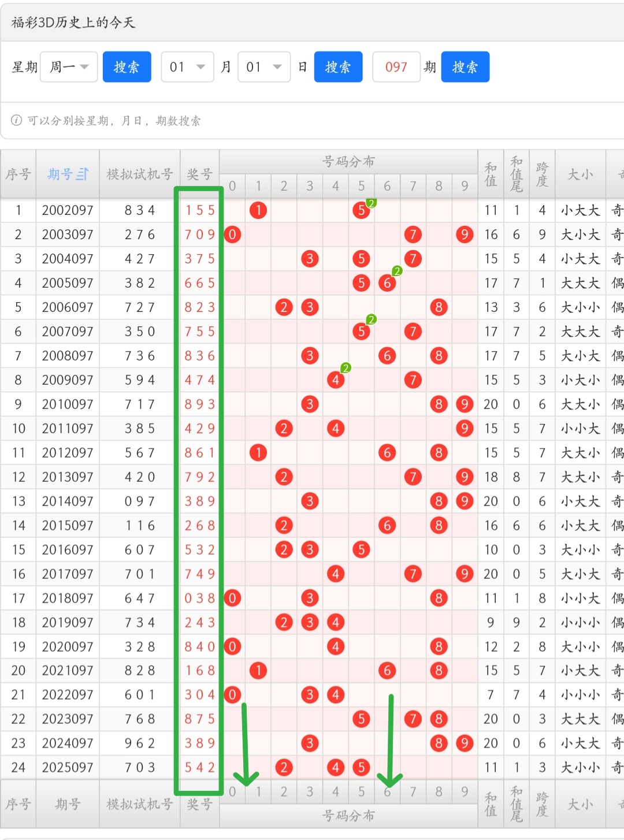Tap red ball 7 in row 2009097
This screenshot has width=624, height=840.
point(413,380)
